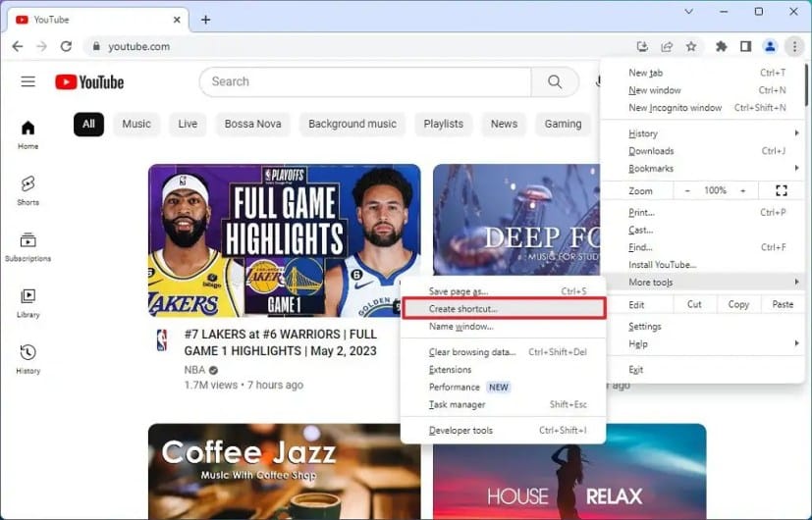Select the All filter chip
The height and width of the screenshot is (520, 812).
click(x=88, y=125)
